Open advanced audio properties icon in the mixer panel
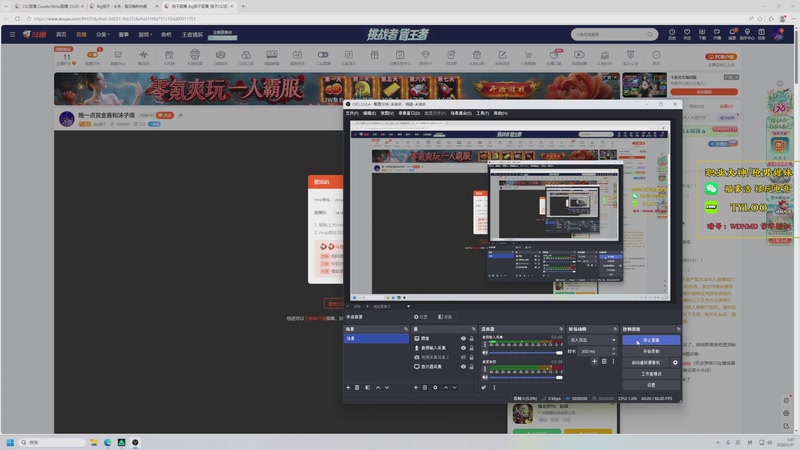This screenshot has width=800, height=450. click(x=484, y=388)
